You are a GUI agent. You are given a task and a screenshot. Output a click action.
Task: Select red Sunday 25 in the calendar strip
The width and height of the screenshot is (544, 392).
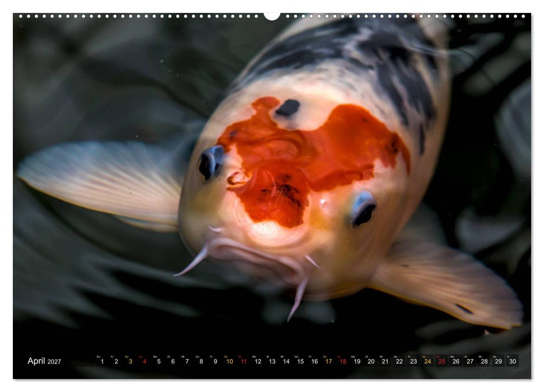[442, 361]
